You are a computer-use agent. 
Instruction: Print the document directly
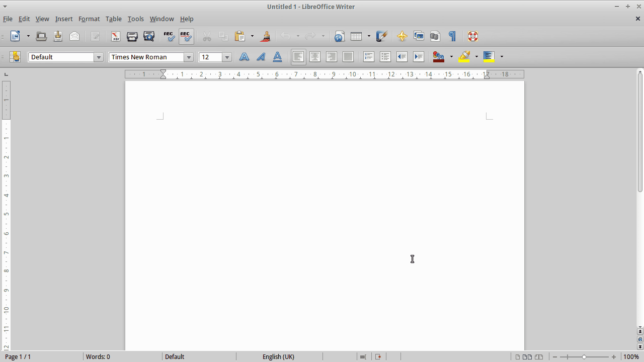pos(132,36)
